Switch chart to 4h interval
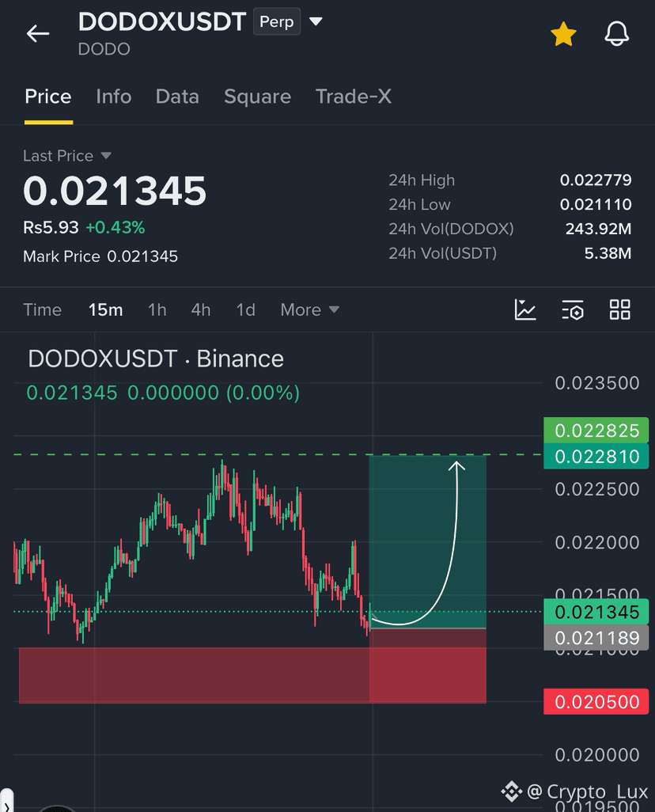 click(200, 309)
